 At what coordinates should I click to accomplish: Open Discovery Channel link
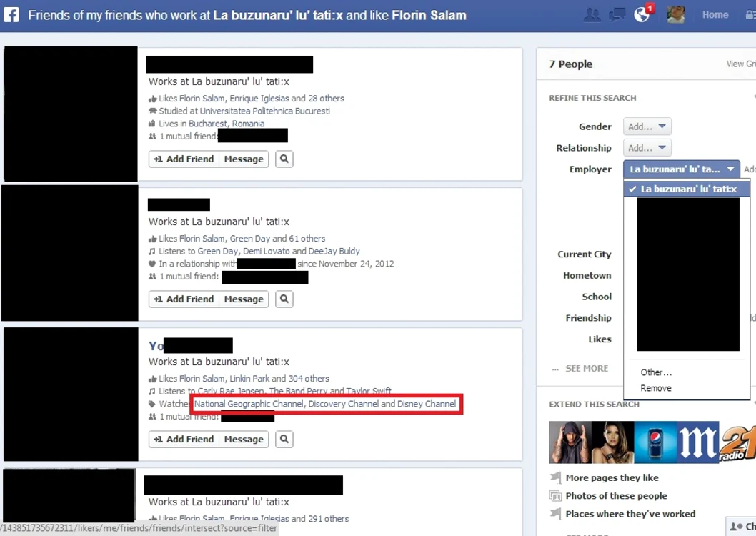click(x=343, y=404)
